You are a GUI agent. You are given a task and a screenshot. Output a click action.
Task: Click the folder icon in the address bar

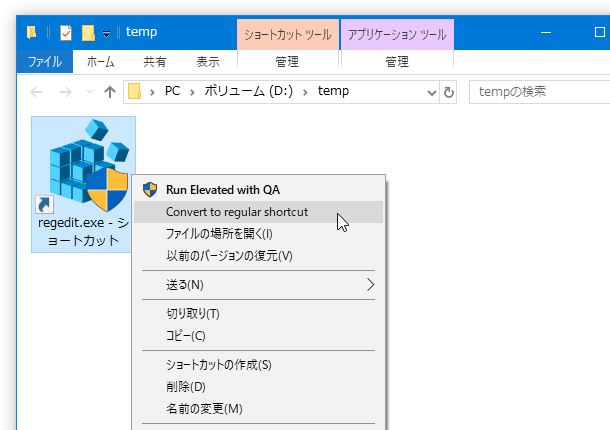pyautogui.click(x=135, y=92)
